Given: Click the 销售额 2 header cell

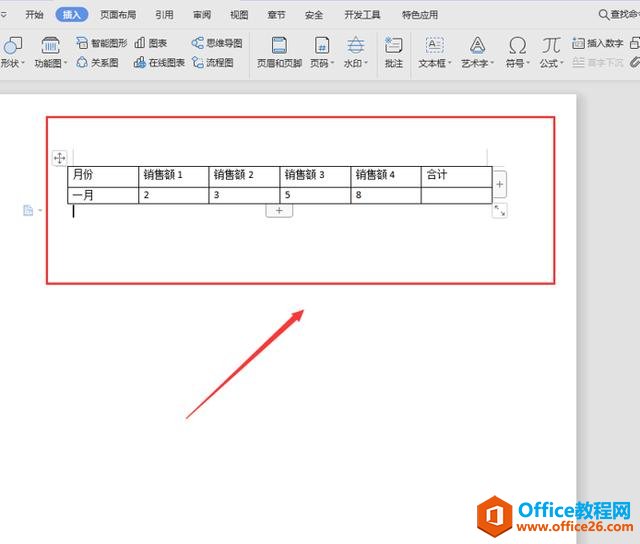Looking at the screenshot, I should pos(244,176).
